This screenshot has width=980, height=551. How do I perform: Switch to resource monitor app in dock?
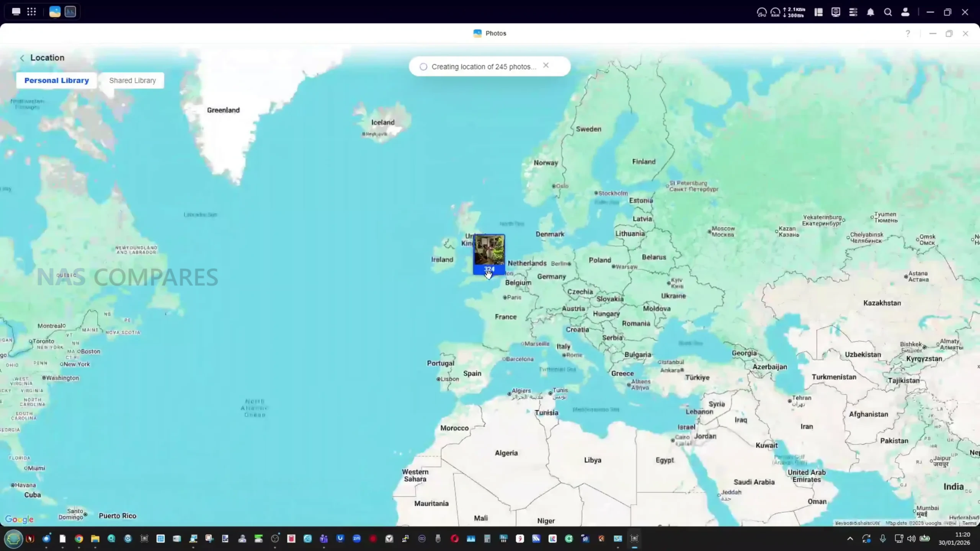[70, 11]
